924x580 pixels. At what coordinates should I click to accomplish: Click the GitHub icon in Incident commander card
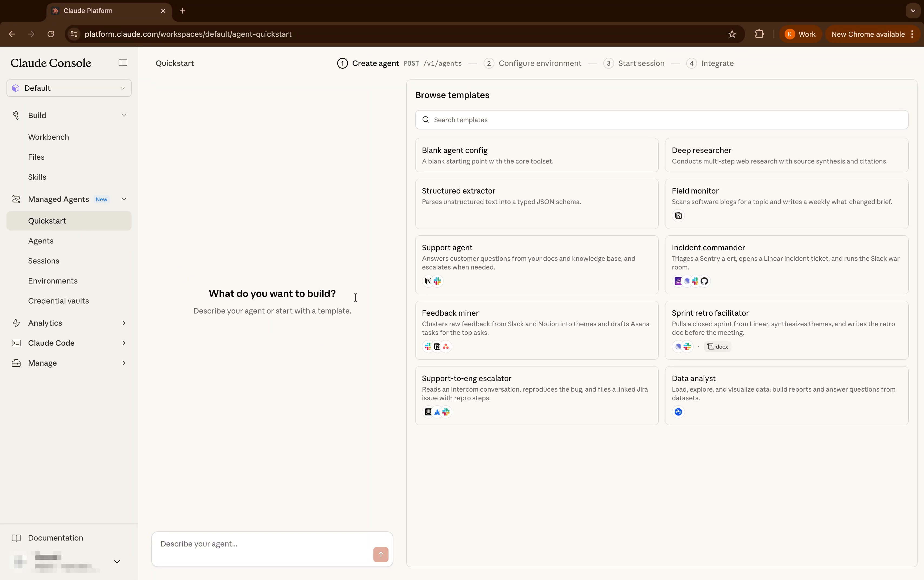click(x=704, y=281)
